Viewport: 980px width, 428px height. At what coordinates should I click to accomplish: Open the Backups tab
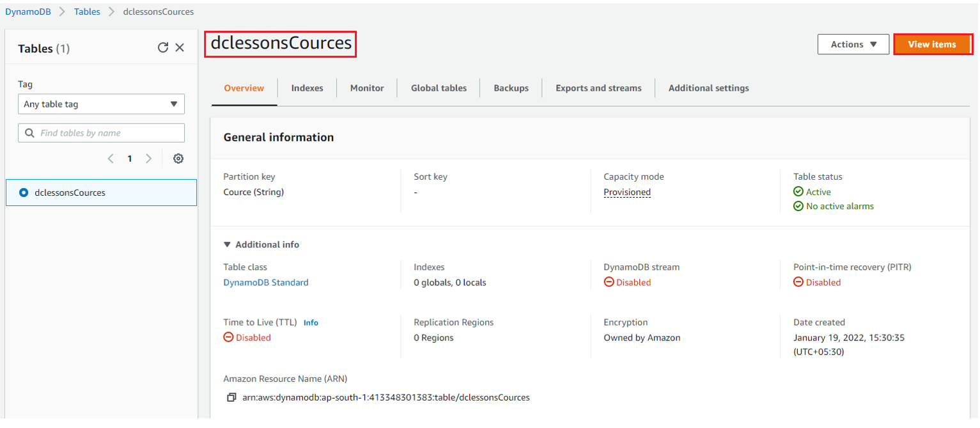pos(511,88)
